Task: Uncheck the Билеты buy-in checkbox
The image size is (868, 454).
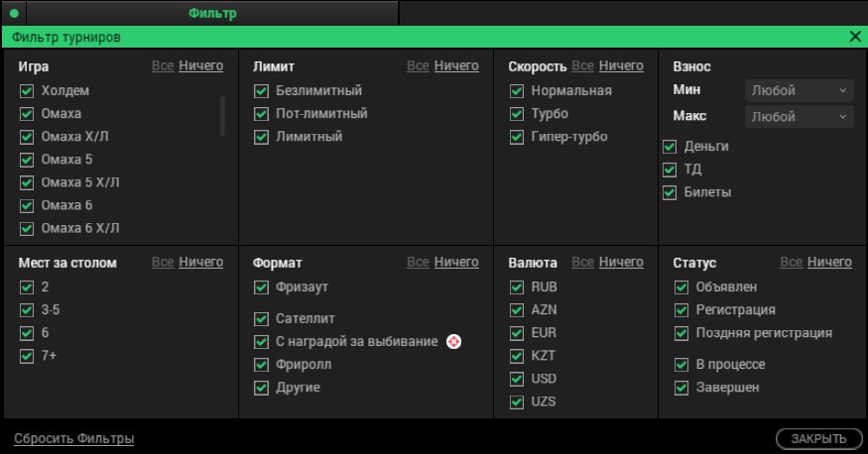Action: pyautogui.click(x=671, y=192)
